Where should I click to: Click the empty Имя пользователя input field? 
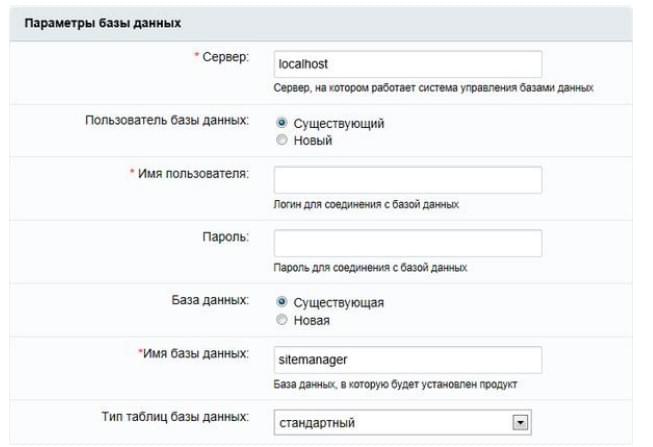click(x=408, y=180)
